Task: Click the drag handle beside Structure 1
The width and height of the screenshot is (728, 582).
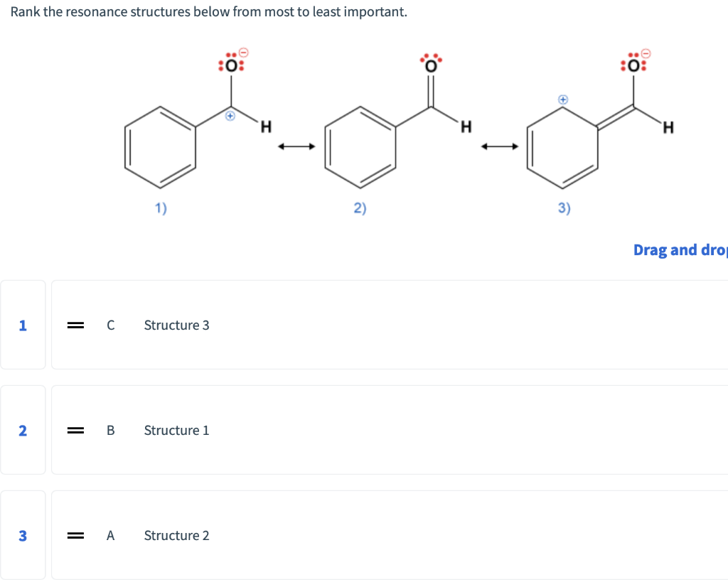Action: click(x=75, y=430)
